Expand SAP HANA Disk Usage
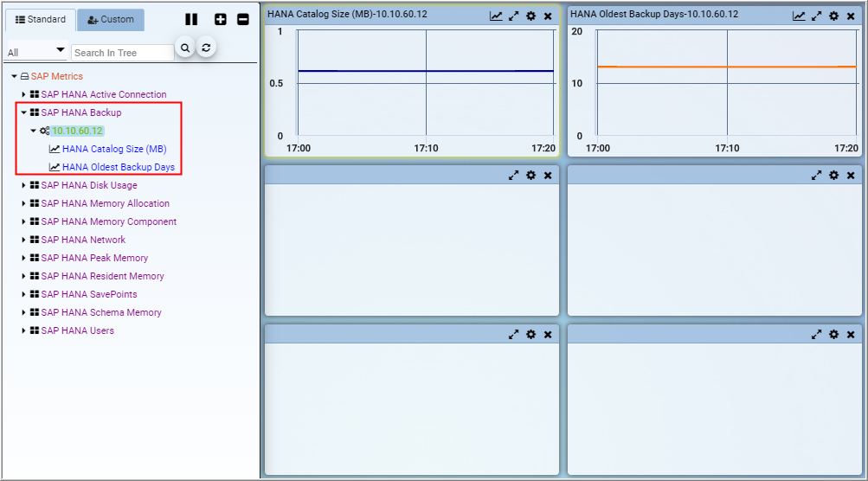Image resolution: width=868 pixels, height=481 pixels. click(24, 185)
